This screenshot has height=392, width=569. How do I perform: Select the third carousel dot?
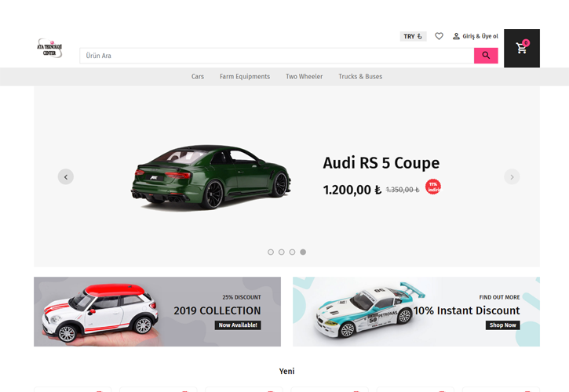[x=292, y=252]
